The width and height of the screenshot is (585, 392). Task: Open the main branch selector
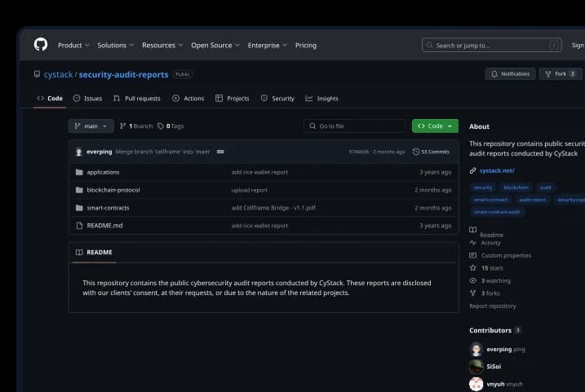click(91, 126)
